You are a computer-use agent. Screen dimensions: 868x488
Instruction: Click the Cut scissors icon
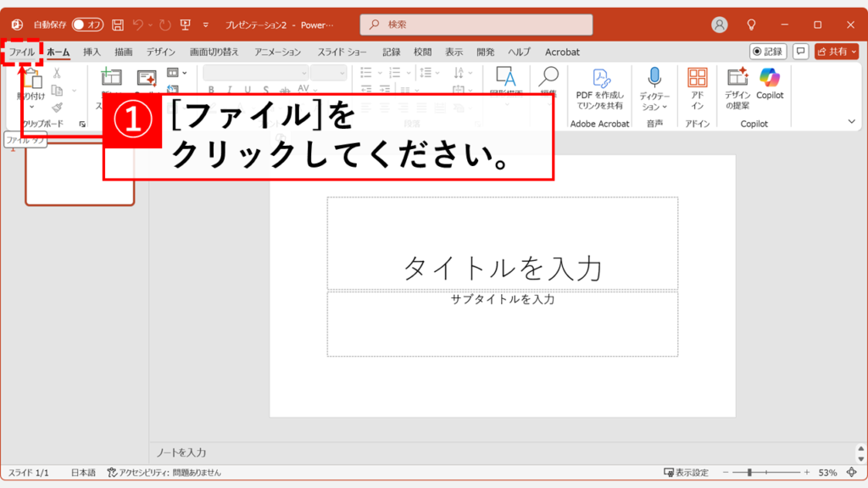57,73
